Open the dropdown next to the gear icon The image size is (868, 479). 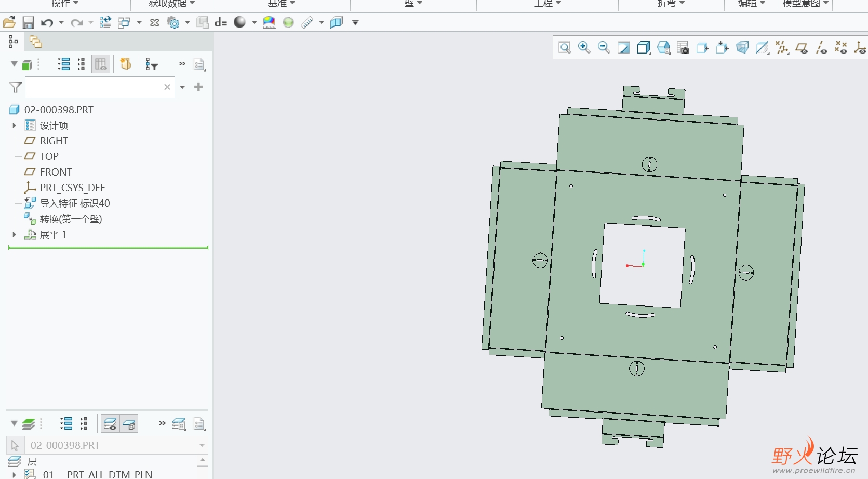point(187,22)
